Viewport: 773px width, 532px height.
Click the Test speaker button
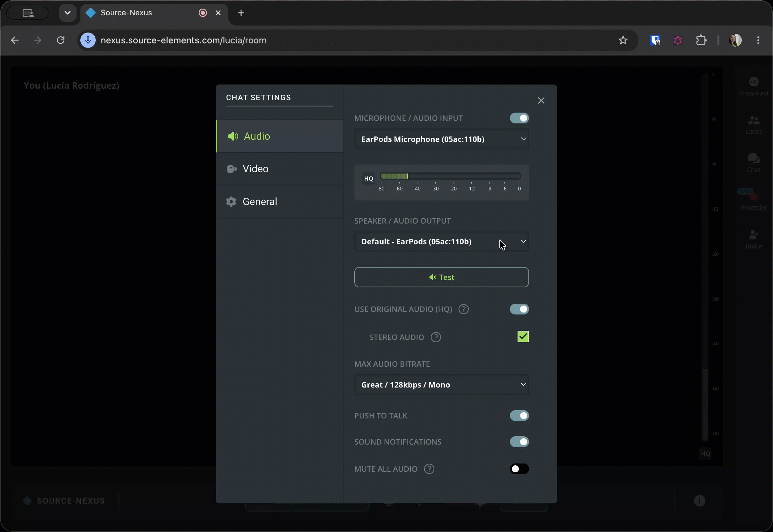(441, 277)
